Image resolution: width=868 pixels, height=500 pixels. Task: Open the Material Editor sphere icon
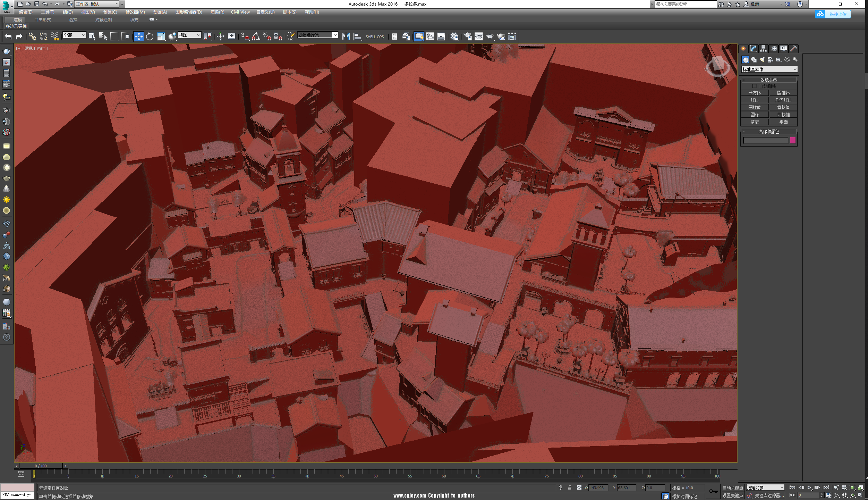point(454,36)
